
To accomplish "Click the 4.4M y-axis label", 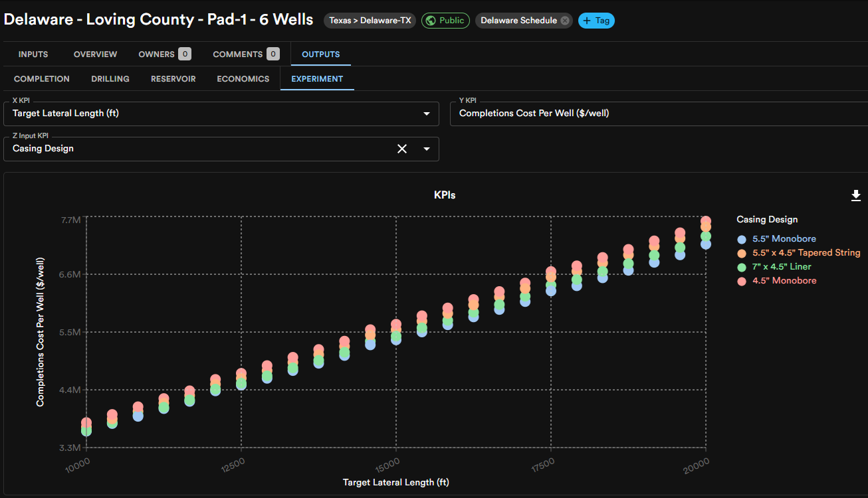I will (x=70, y=390).
